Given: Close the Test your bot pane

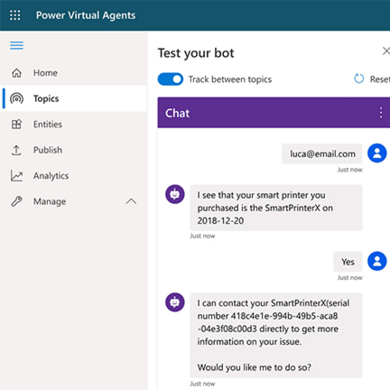Looking at the screenshot, I should [386, 51].
